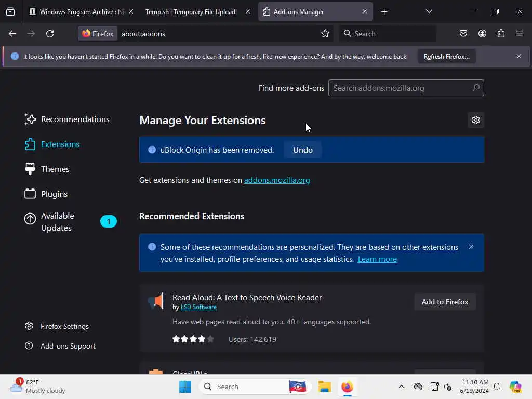The height and width of the screenshot is (399, 532).
Task: Expand the list all tabs chevron
Action: (429, 11)
